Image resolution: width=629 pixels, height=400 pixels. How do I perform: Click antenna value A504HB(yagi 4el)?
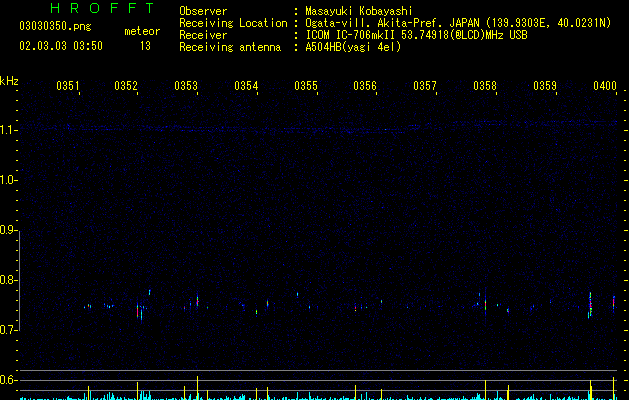coord(353,47)
